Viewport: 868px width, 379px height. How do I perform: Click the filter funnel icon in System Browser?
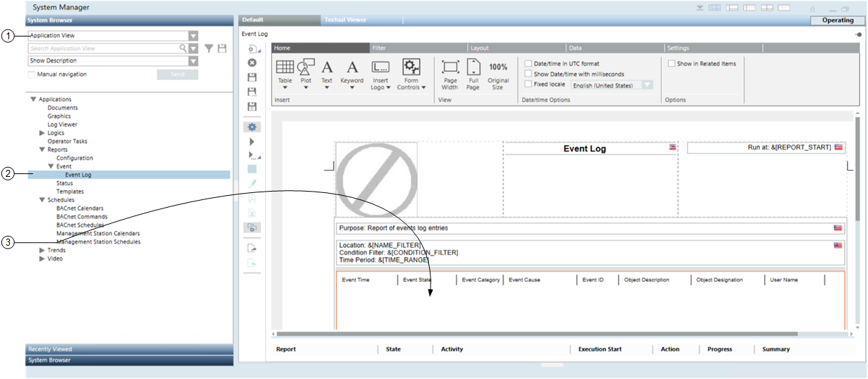tap(209, 48)
